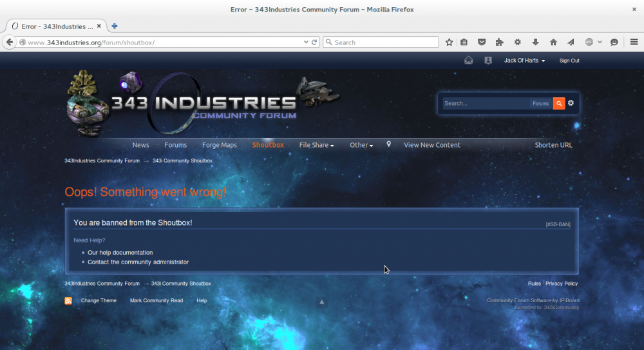Show bookmarks list icon in toolbar
Screen dimensions: 644x350
pos(464,42)
